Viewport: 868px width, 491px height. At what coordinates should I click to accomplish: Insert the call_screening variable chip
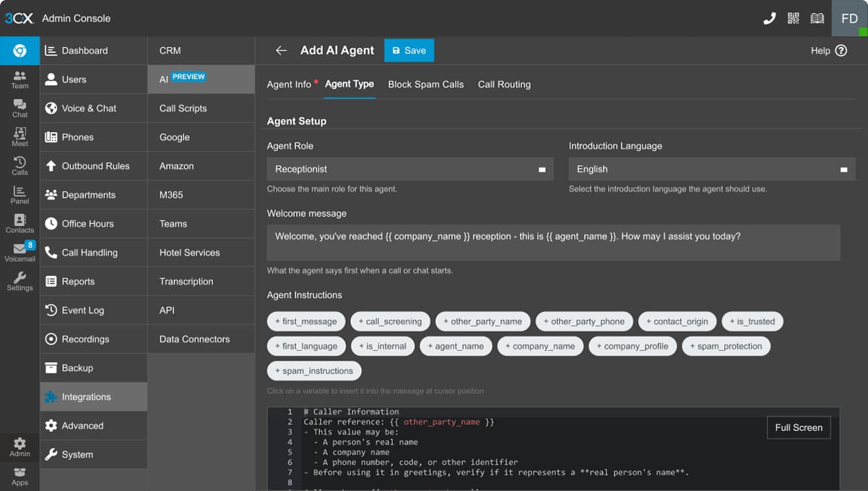point(390,321)
